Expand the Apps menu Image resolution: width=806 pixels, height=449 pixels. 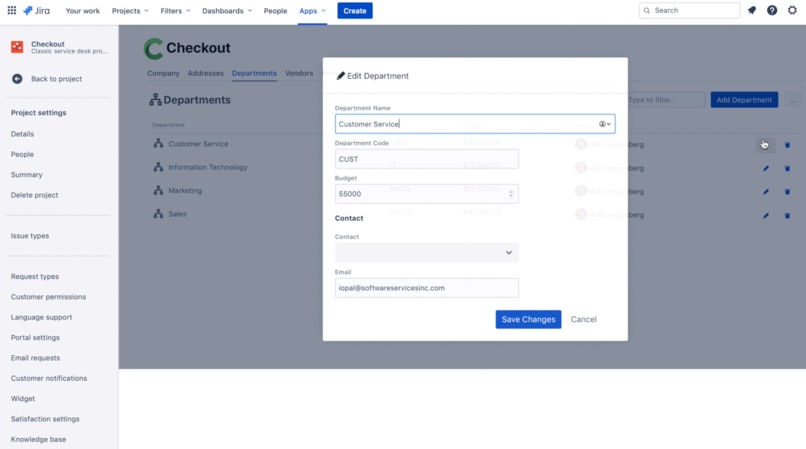(312, 10)
